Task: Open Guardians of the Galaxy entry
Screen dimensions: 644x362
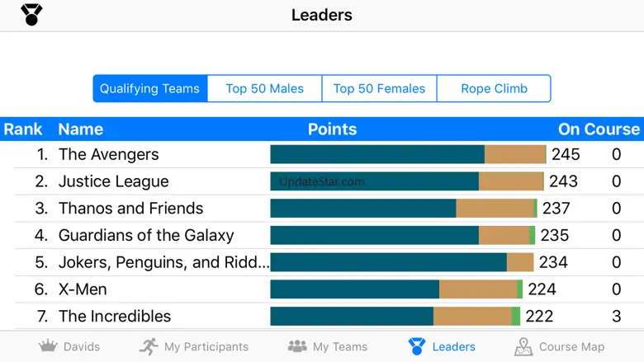Action: [146, 236]
